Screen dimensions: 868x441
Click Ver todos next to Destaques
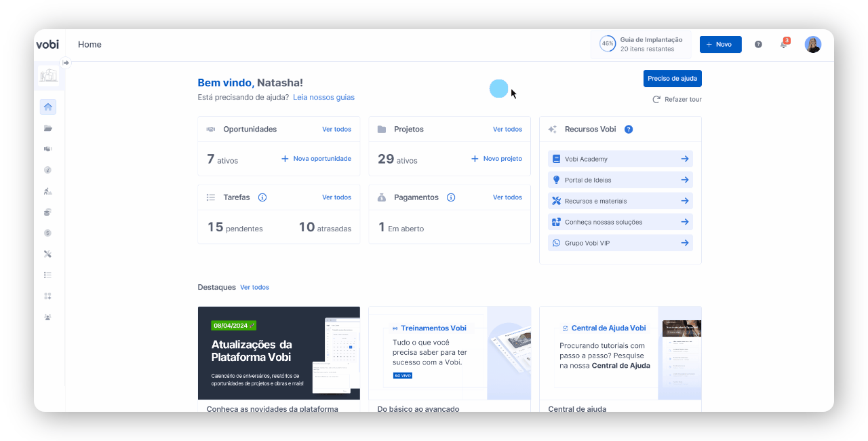tap(254, 288)
